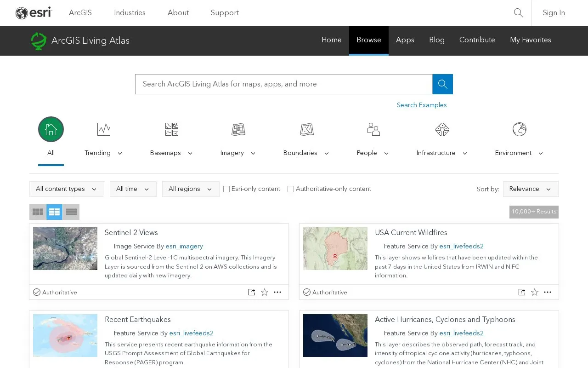Click the Living Atlas search input field
Screen dimensions: 588x368
pos(284,84)
